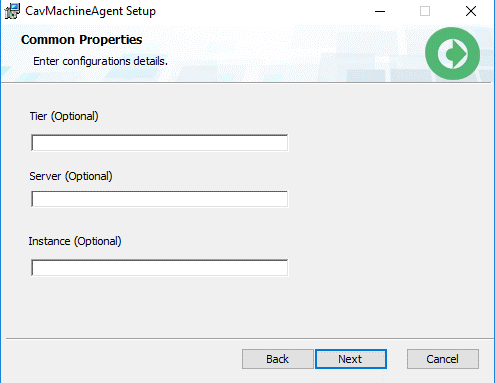Focus the Server (Optional) text box

pos(159,199)
